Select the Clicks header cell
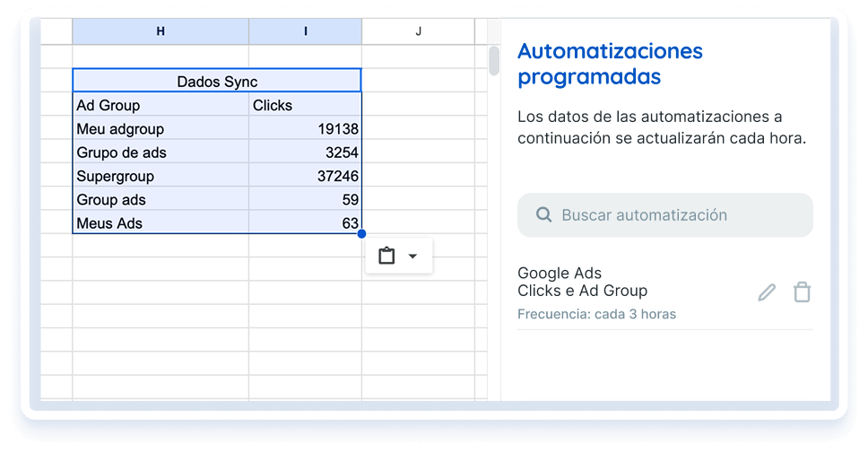Screen dimensions: 868x453 click(305, 105)
